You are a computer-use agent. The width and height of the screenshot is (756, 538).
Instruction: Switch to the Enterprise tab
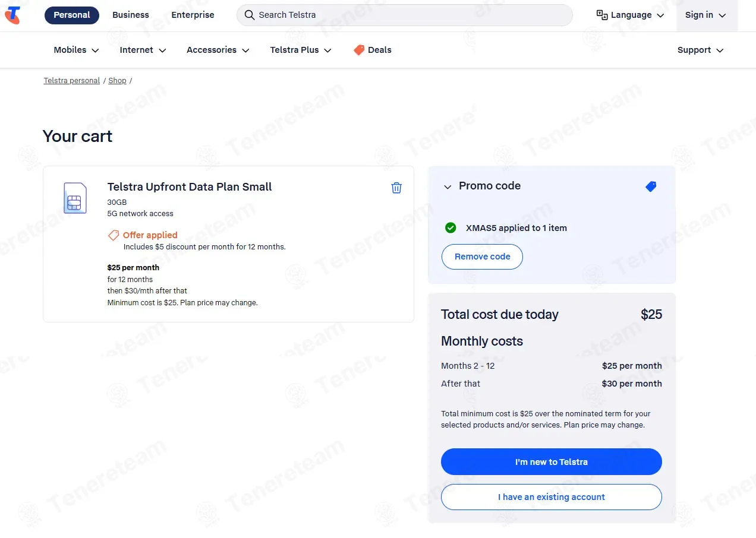(x=193, y=15)
